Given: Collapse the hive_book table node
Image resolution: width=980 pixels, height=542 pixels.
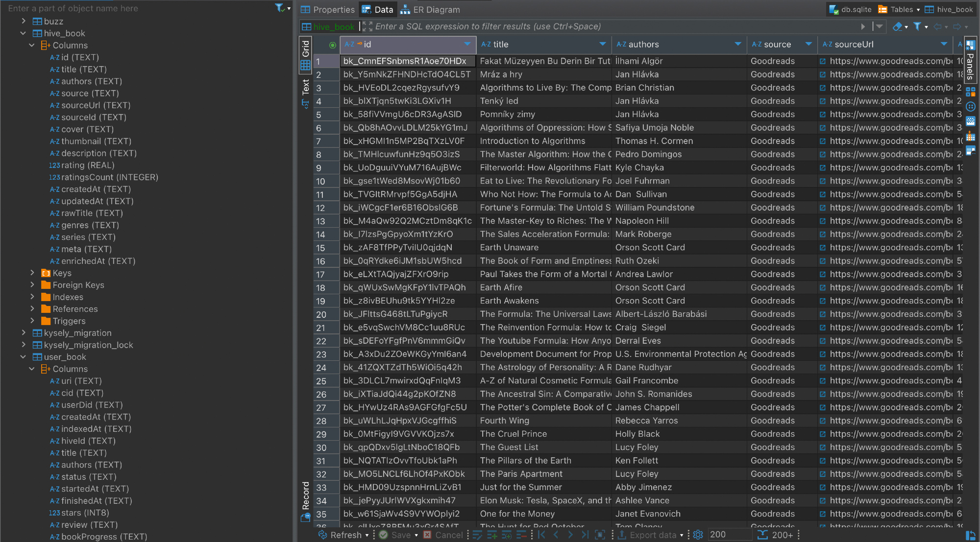Looking at the screenshot, I should [x=23, y=33].
